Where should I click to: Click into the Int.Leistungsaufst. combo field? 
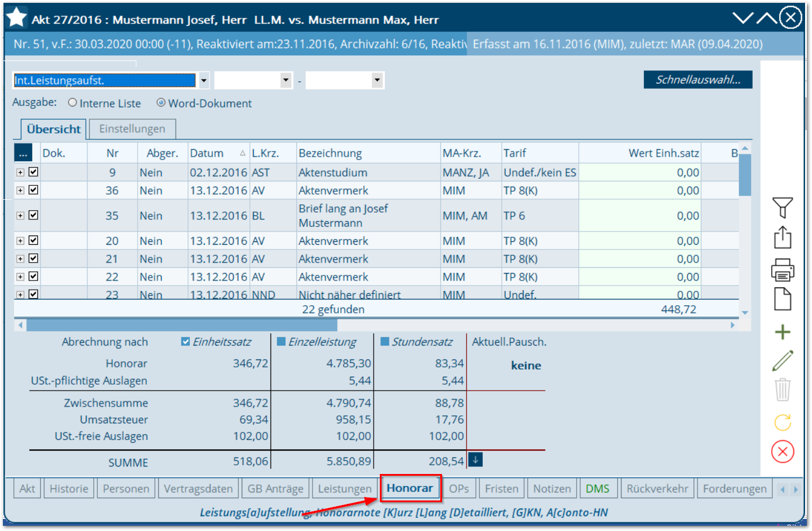pos(104,80)
